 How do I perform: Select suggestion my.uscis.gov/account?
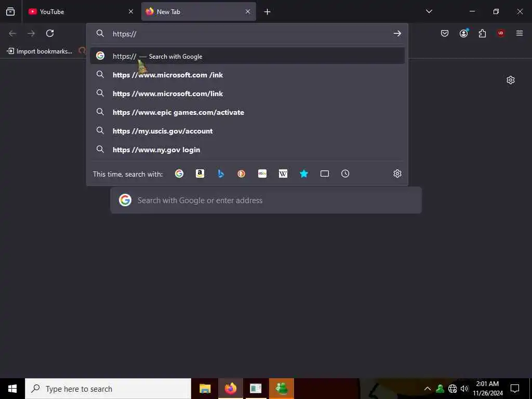tap(247, 130)
